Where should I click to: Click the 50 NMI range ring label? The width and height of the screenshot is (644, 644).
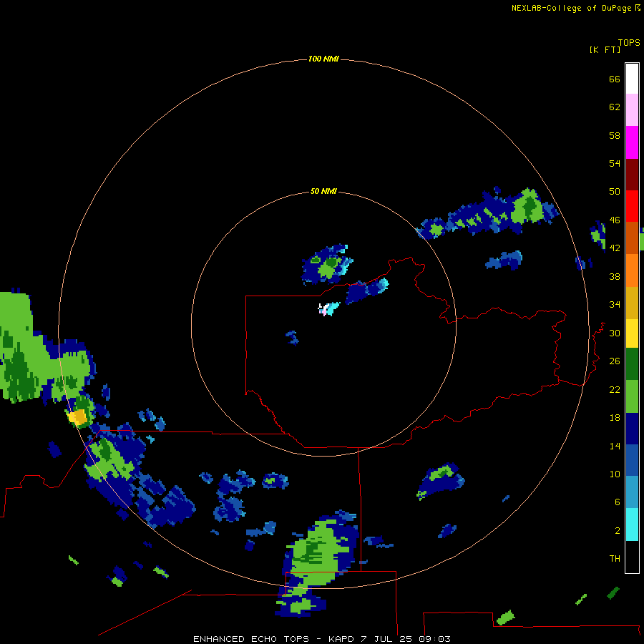click(x=323, y=191)
